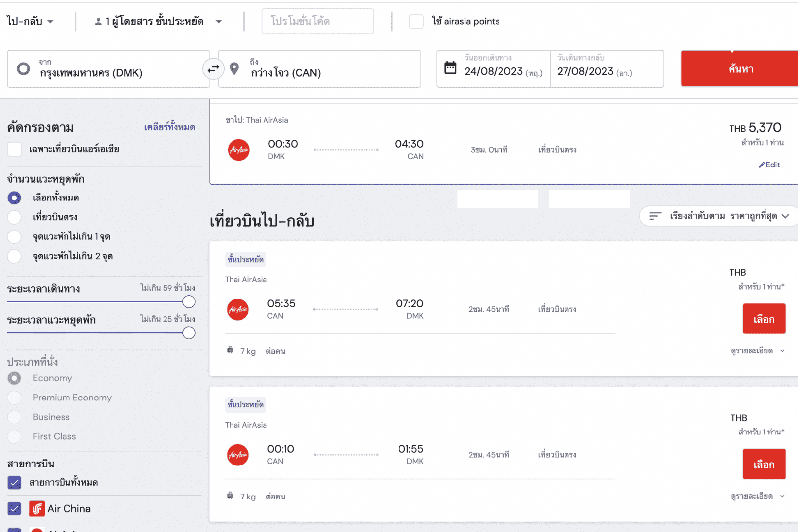Expand details for the 05:35 flight
This screenshot has width=798, height=532.
point(758,351)
